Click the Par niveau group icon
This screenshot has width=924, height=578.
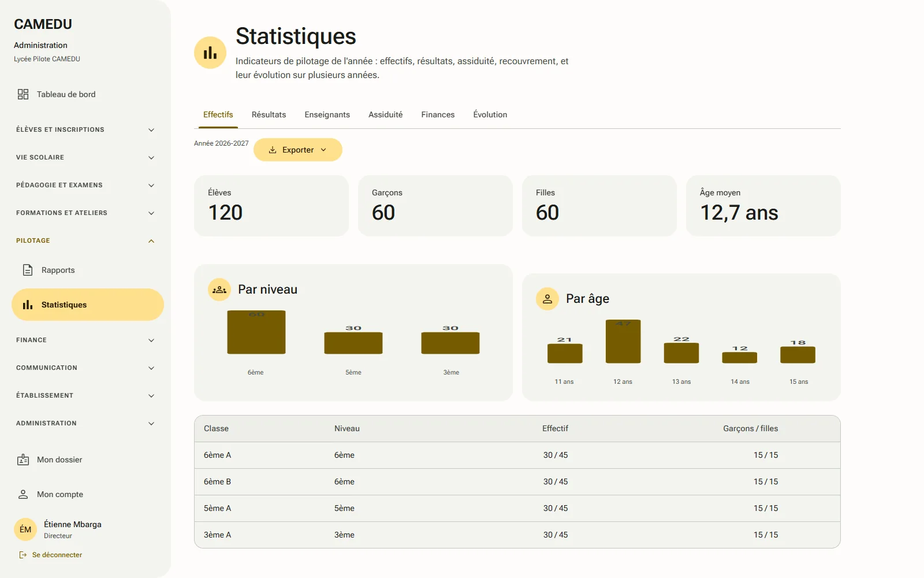click(219, 290)
